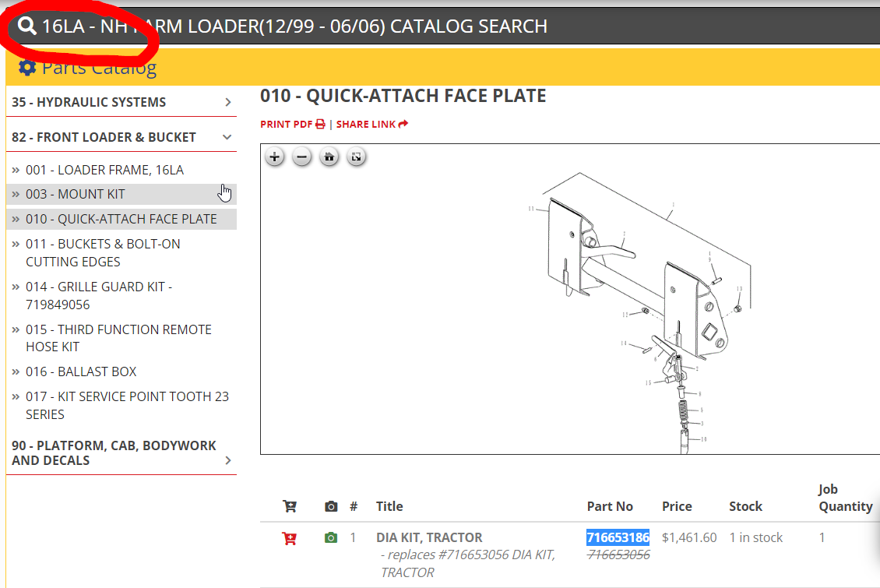The image size is (880, 588).
Task: Click part number 716653186
Action: (x=618, y=537)
